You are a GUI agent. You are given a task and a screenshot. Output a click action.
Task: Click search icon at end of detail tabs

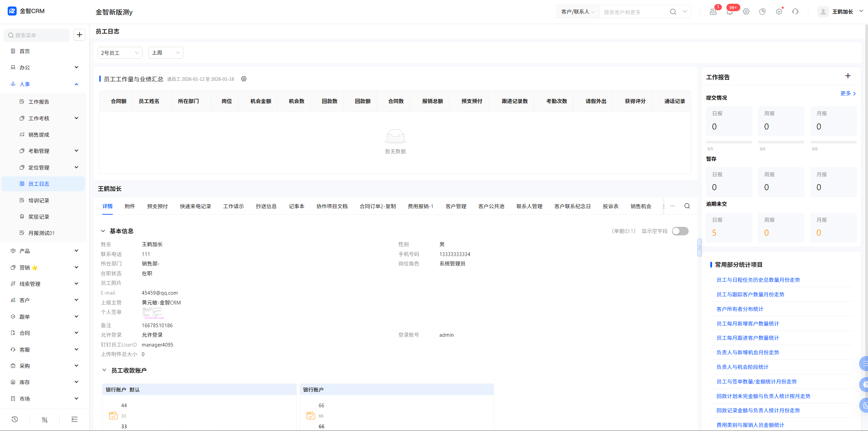[687, 206]
